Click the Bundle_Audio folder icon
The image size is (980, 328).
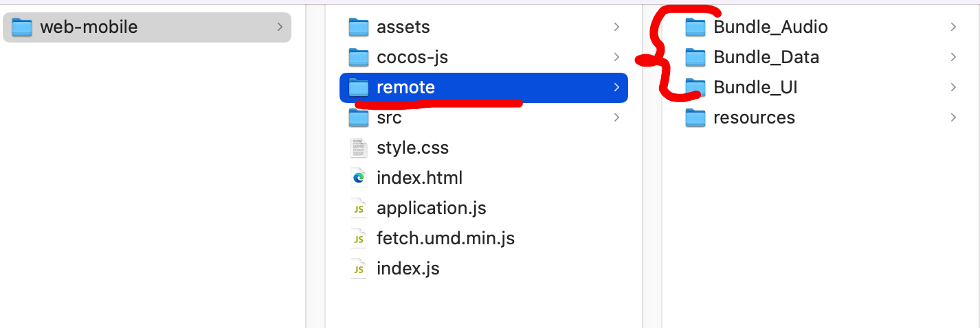click(x=695, y=27)
